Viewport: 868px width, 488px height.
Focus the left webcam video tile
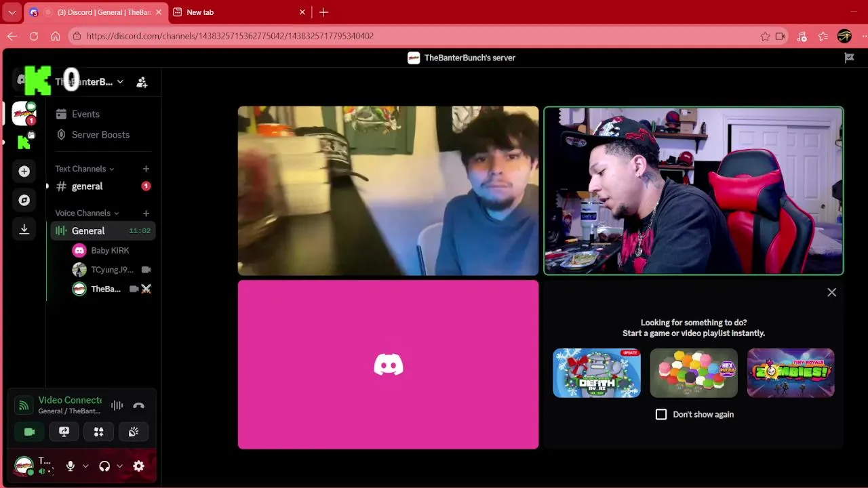(388, 190)
